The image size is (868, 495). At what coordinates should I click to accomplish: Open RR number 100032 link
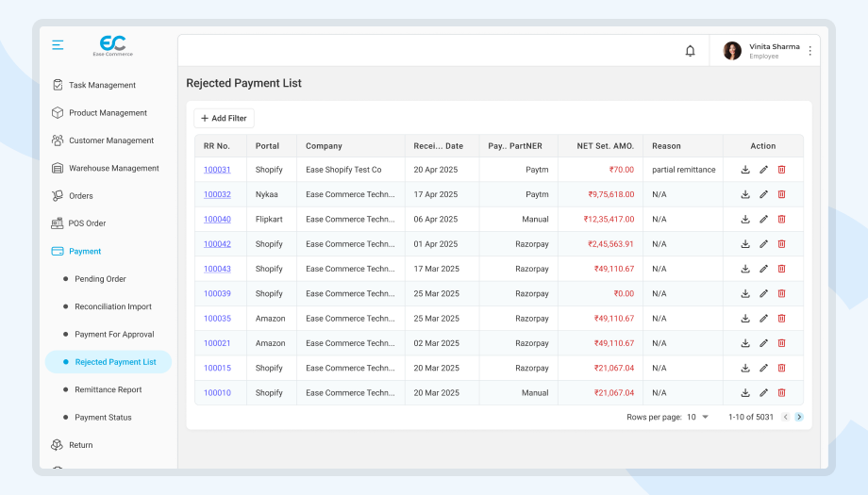pyautogui.click(x=217, y=194)
